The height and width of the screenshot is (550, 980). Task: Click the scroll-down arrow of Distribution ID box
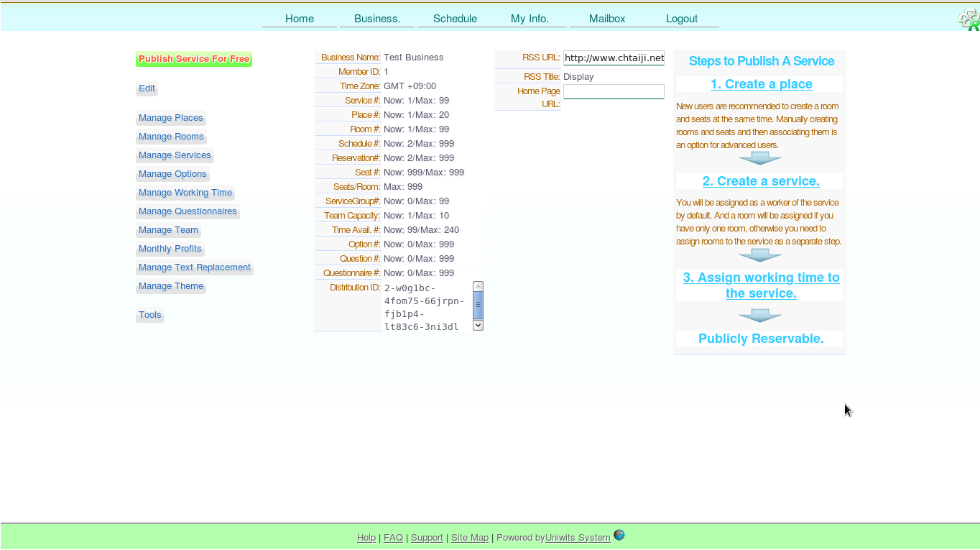[478, 325]
